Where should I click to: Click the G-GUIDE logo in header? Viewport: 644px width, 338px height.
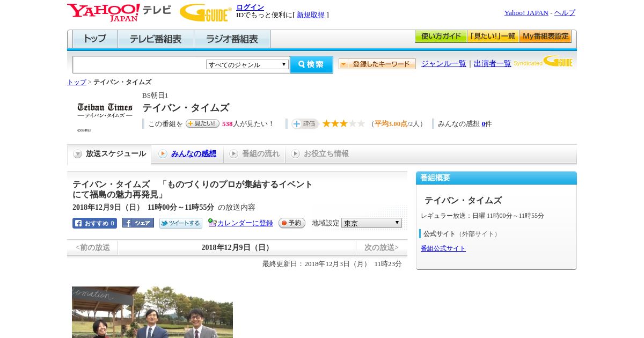tap(206, 12)
